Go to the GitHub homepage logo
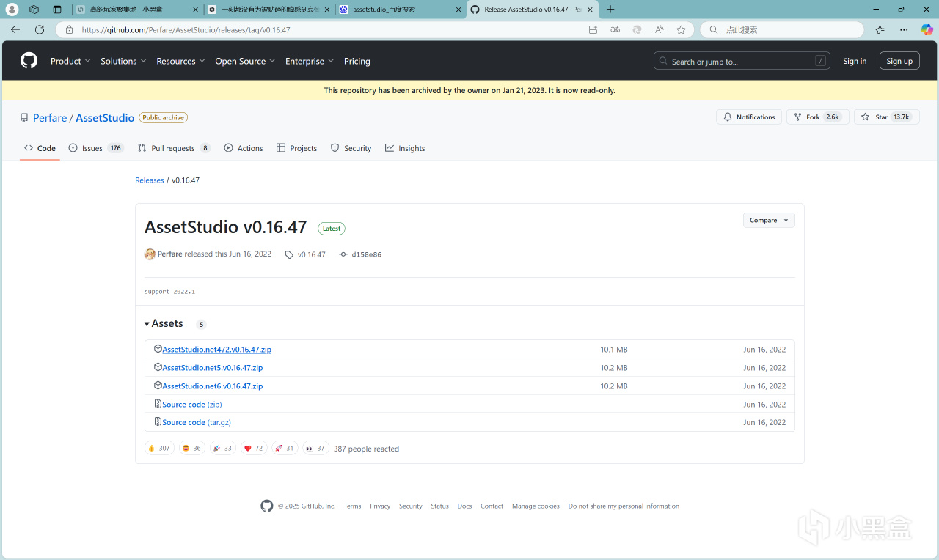 [29, 61]
